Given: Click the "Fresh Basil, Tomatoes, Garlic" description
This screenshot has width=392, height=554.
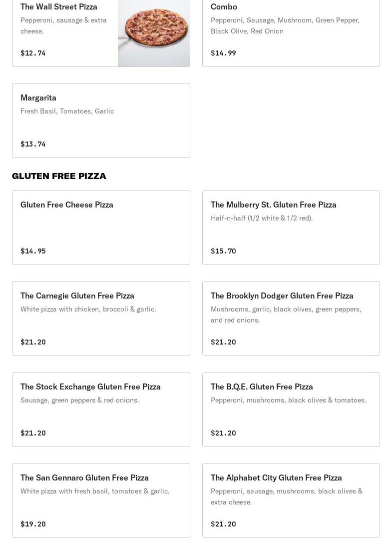Looking at the screenshot, I should pyautogui.click(x=67, y=111).
